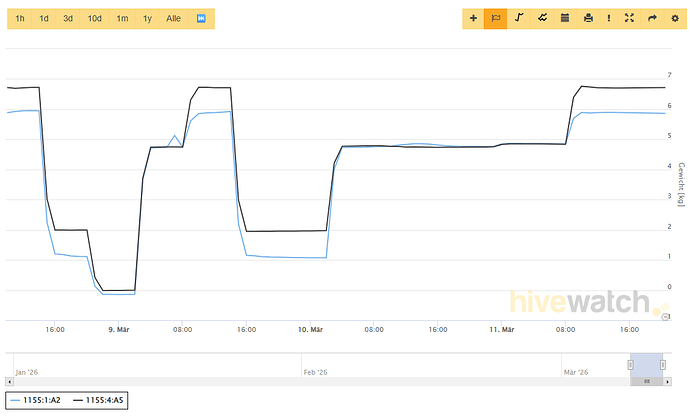Click the step-line chart icon
Screen dimensions: 690x420
pyautogui.click(x=519, y=18)
